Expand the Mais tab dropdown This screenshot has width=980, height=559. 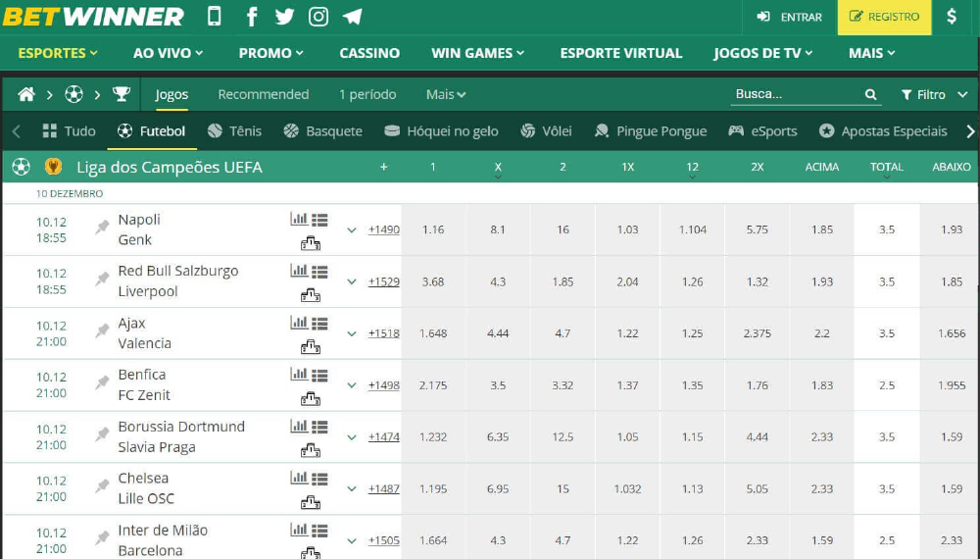tap(446, 94)
